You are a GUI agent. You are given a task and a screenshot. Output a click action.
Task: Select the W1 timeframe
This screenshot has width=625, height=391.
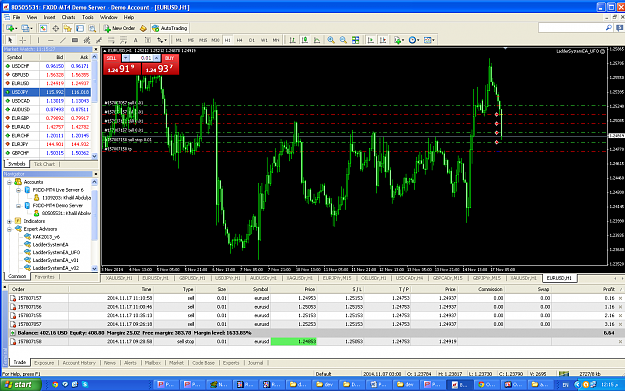(264, 40)
